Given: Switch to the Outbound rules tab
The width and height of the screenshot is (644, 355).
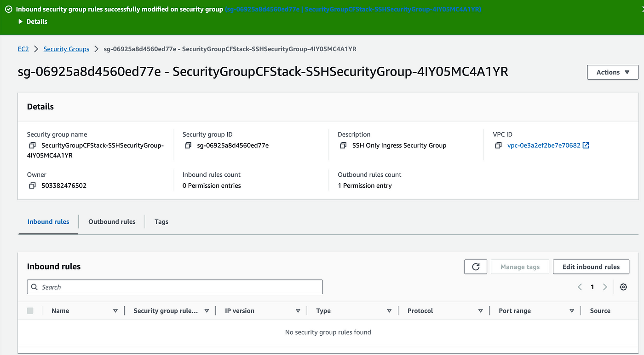Looking at the screenshot, I should click(x=112, y=221).
